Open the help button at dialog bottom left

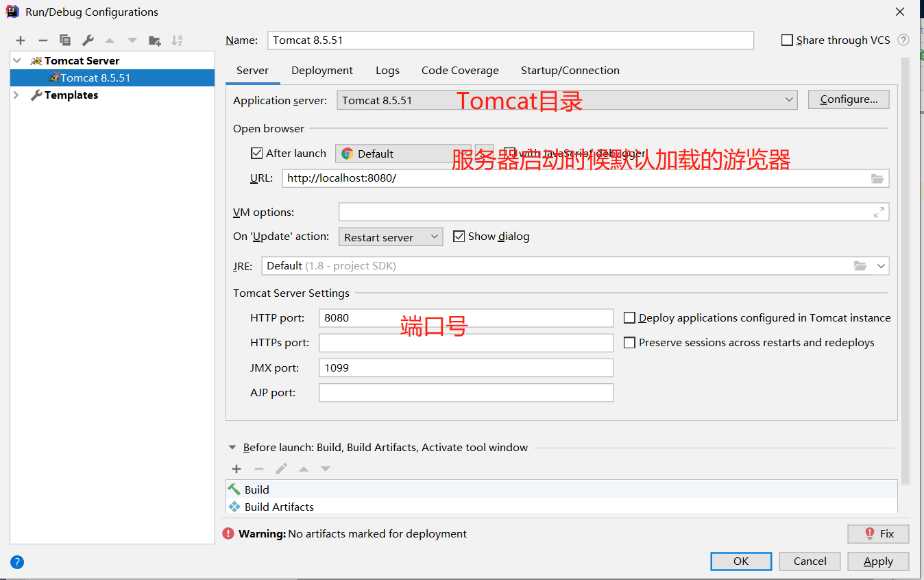pos(17,562)
